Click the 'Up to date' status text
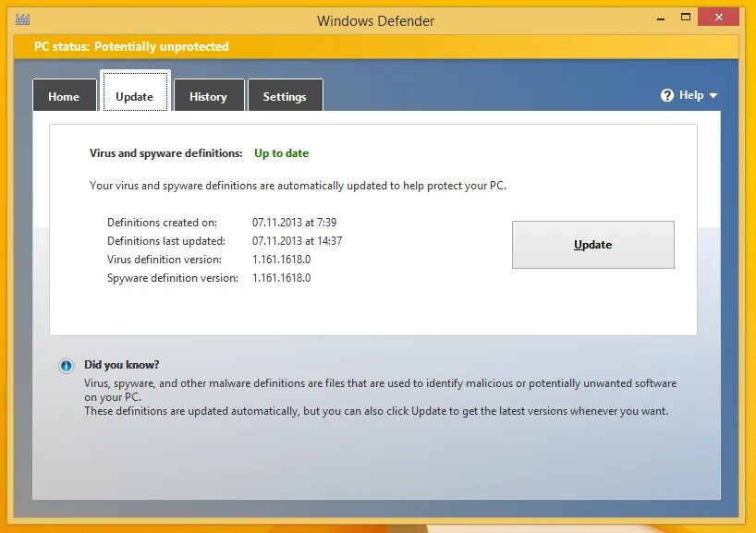This screenshot has height=533, width=756. (x=282, y=153)
